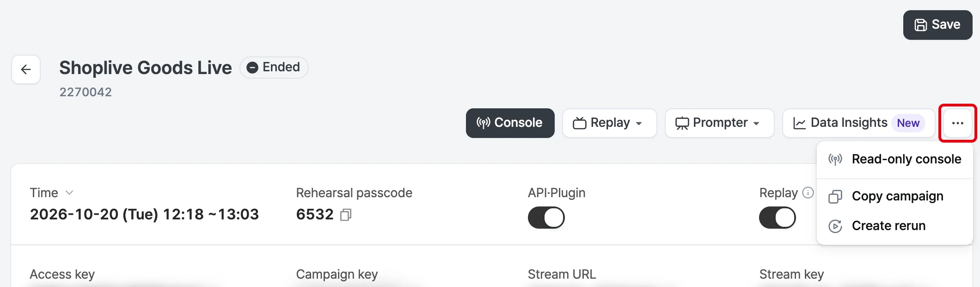
Task: Click the Console broadcast icon
Action: pos(484,123)
